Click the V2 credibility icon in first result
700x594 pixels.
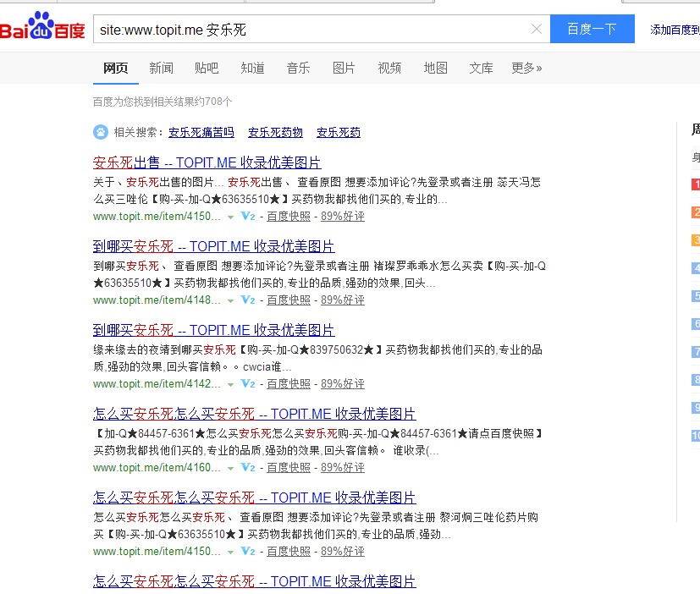[x=248, y=217]
